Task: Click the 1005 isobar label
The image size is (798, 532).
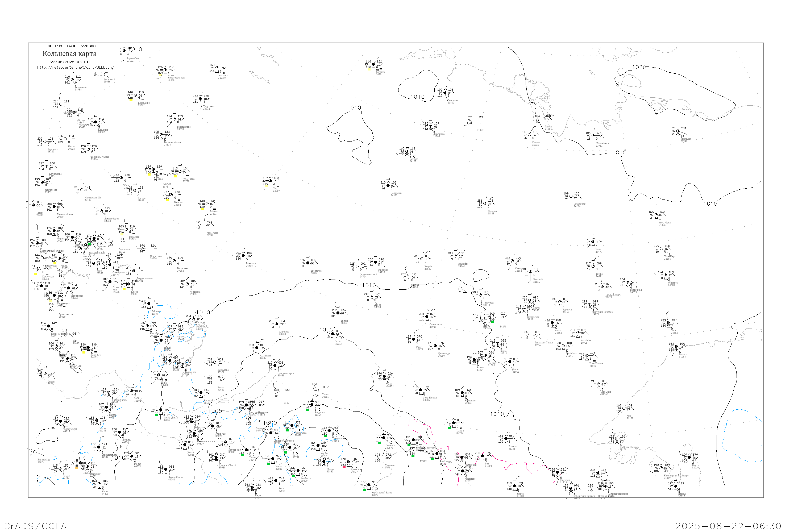Action: coord(215,411)
